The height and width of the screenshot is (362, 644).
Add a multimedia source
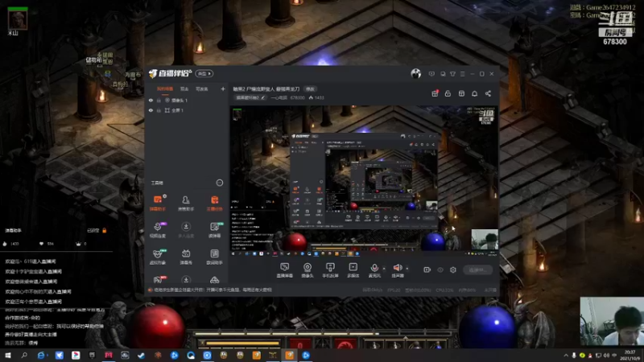pos(353,270)
